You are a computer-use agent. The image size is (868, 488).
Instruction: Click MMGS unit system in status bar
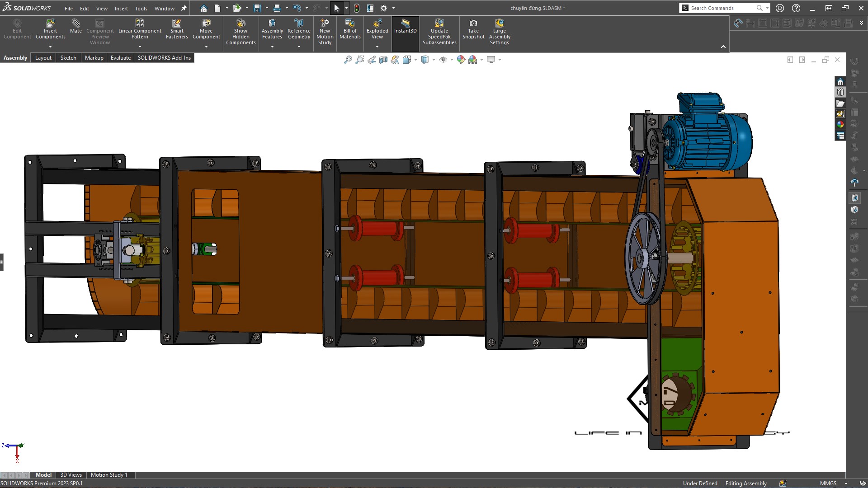(828, 483)
